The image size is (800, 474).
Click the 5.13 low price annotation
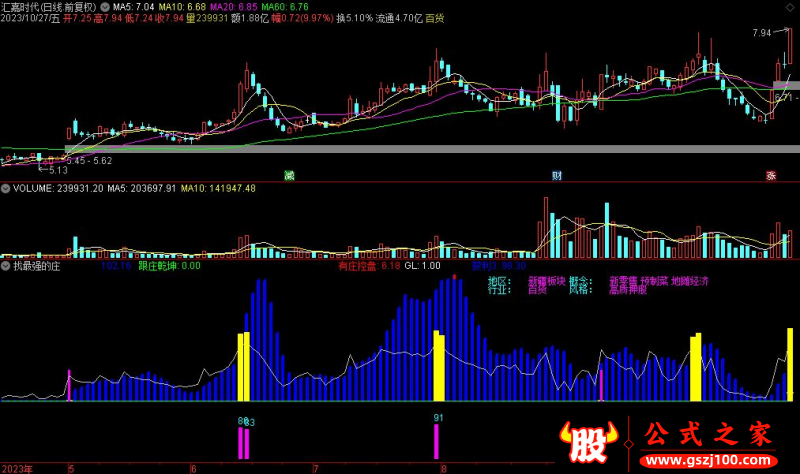(x=58, y=170)
